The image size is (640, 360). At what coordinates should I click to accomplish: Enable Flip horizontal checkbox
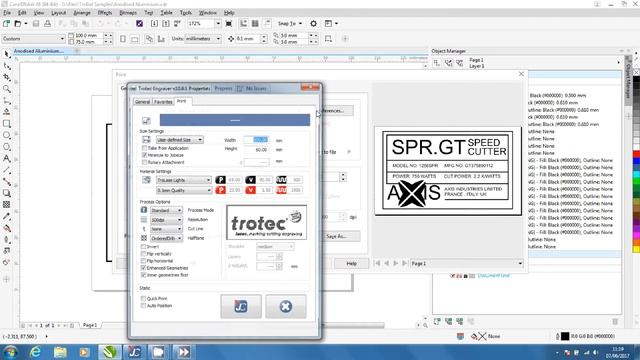click(143, 261)
